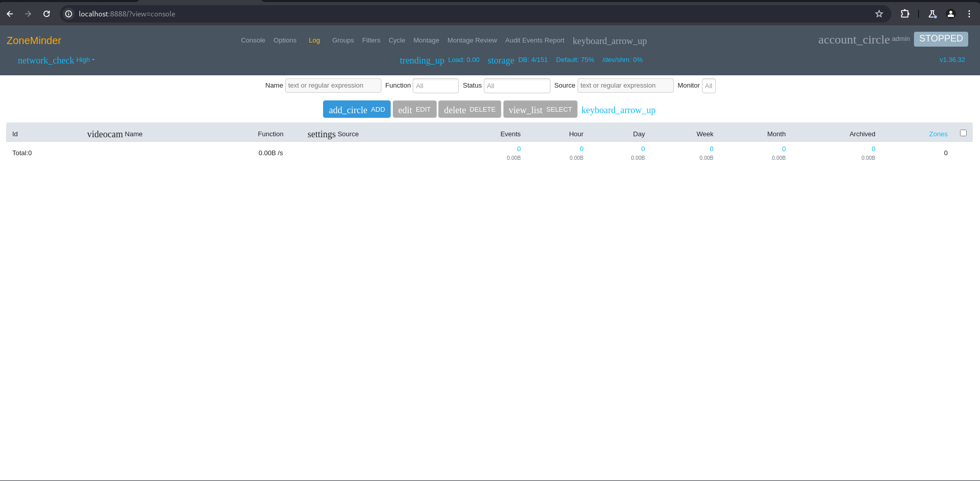Click the storage database icon
This screenshot has height=481, width=980.
500,60
